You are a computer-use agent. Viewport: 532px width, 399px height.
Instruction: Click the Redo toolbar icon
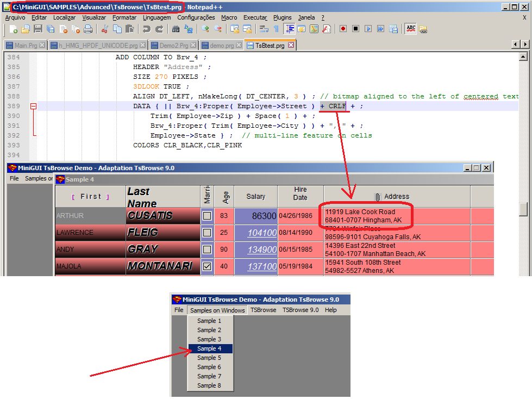[x=159, y=29]
